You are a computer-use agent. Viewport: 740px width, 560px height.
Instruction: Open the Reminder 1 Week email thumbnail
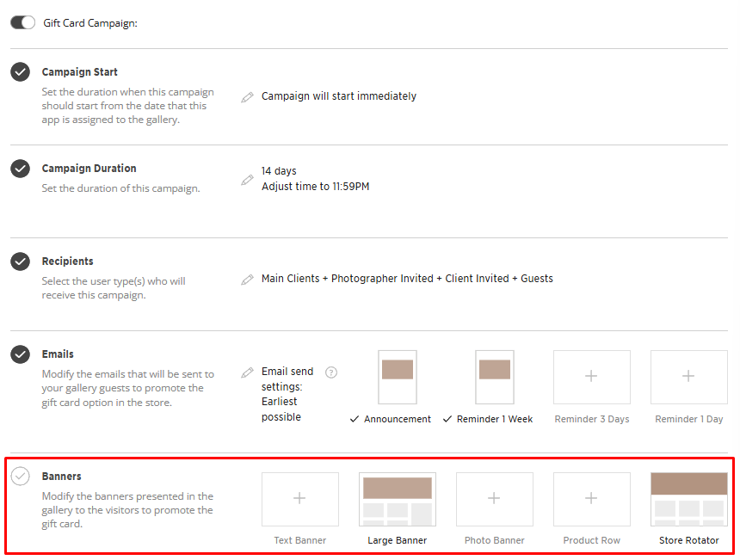495,377
